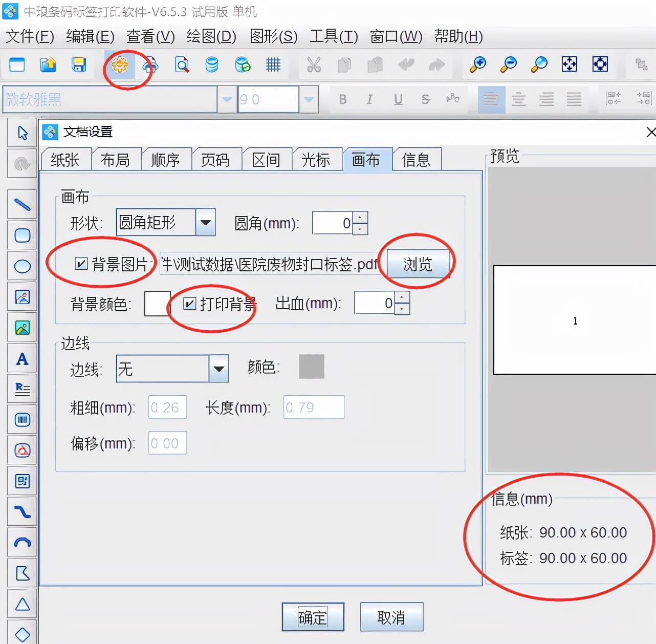The height and width of the screenshot is (644, 656).
Task: Toggle underline text formatting
Action: pyautogui.click(x=398, y=99)
